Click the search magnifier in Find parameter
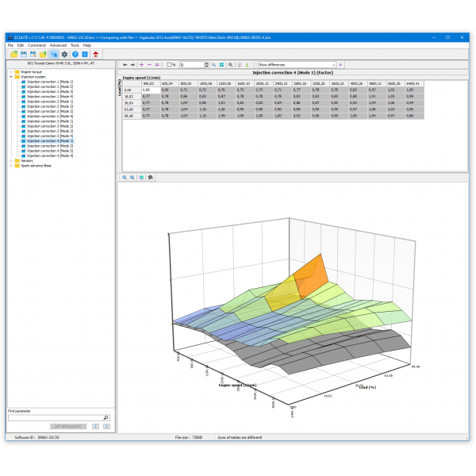The height and width of the screenshot is (476, 476). pyautogui.click(x=106, y=417)
